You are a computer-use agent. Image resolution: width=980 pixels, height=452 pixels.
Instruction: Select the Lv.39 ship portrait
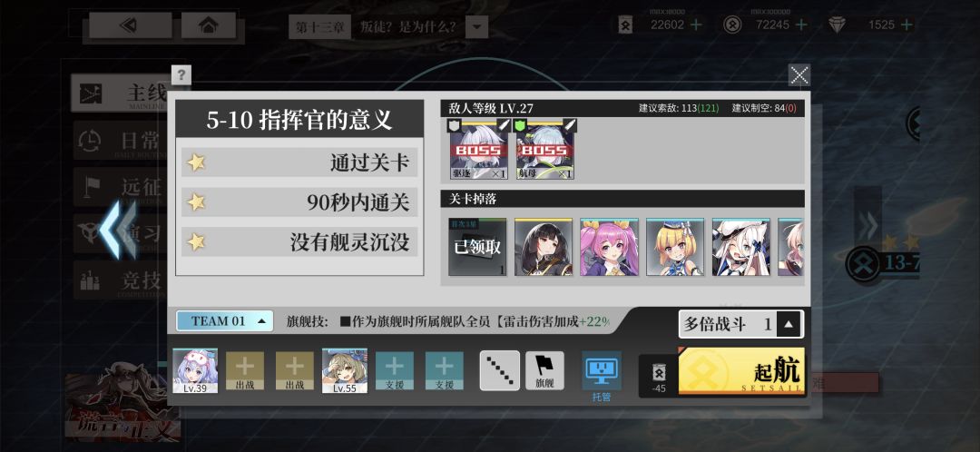[195, 370]
